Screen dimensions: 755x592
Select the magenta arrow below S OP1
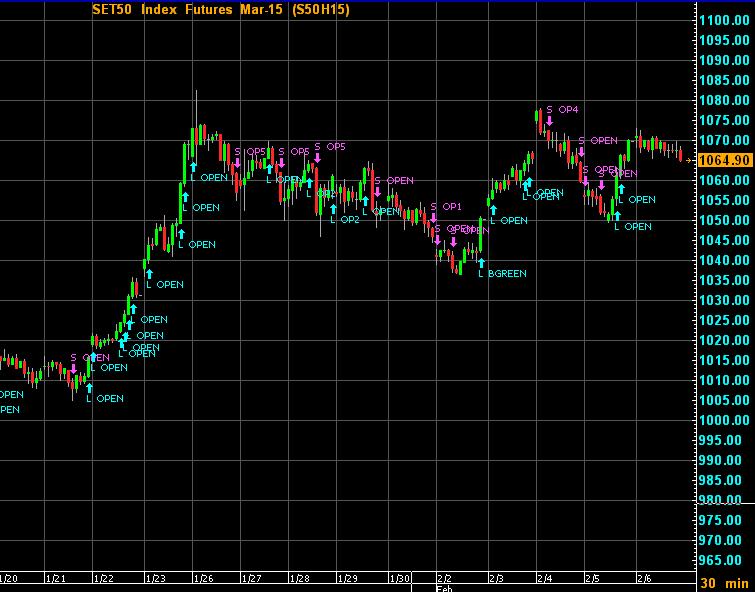pyautogui.click(x=433, y=218)
